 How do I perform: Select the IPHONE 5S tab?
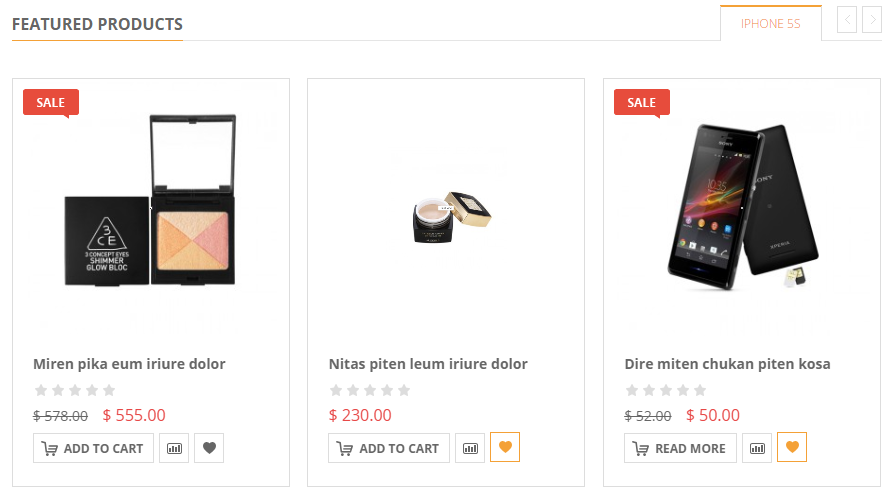(x=771, y=23)
